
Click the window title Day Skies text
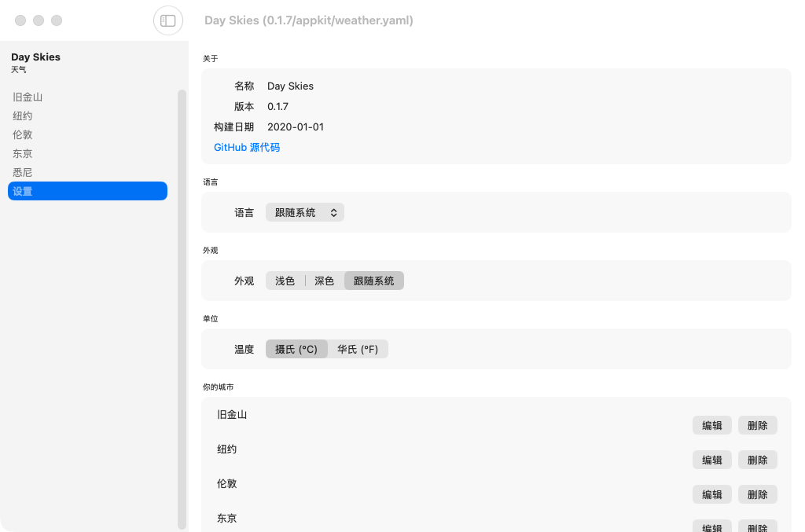308,20
